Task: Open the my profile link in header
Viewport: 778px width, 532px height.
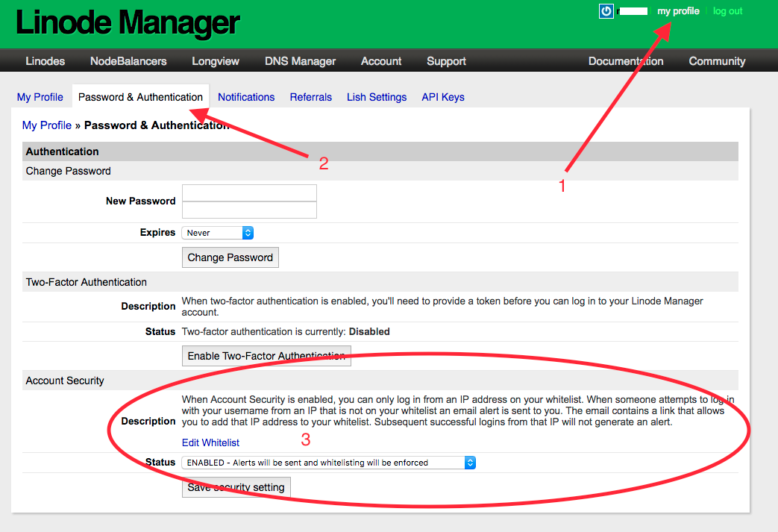Action: click(x=678, y=11)
